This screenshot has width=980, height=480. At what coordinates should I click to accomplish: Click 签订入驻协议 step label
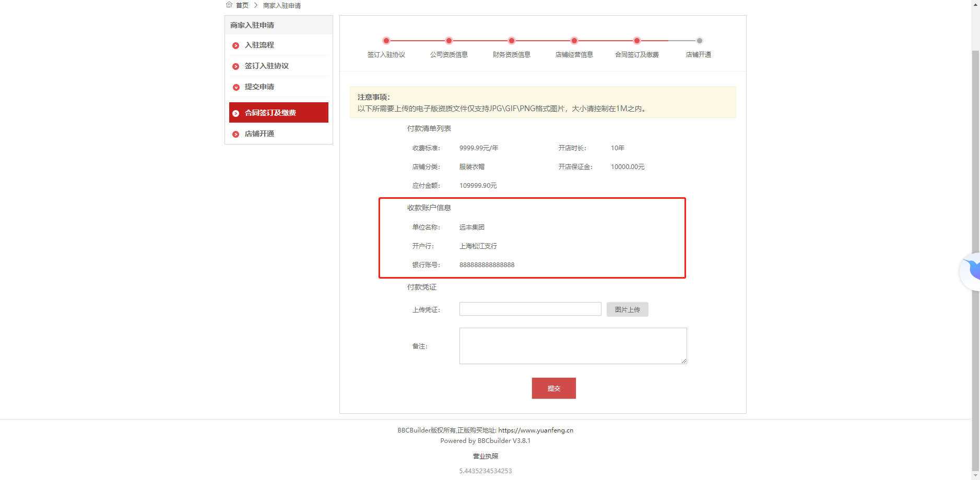[x=386, y=54]
